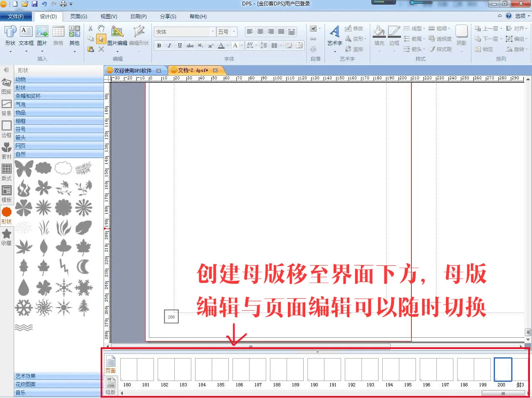Expand the 花纹图案 pattern category
532x398 pixels.
[x=59, y=384]
